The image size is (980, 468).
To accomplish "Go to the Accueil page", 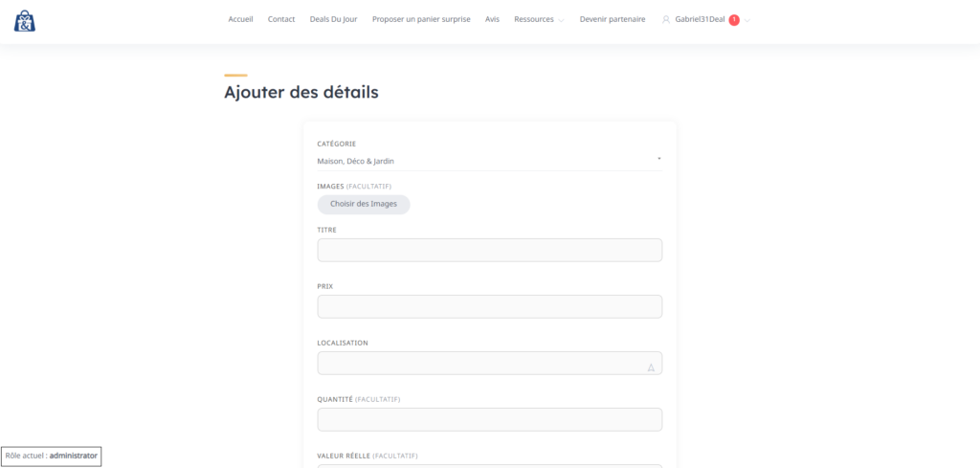I will (240, 19).
